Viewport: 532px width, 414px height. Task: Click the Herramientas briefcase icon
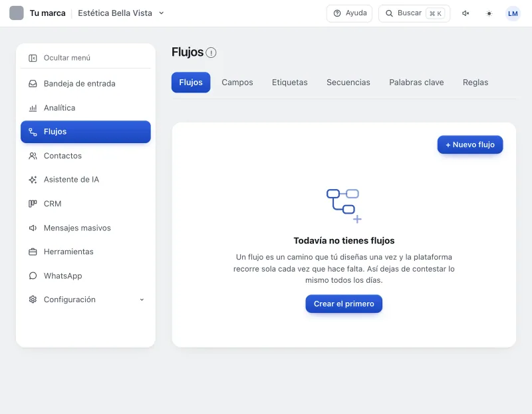(x=33, y=252)
